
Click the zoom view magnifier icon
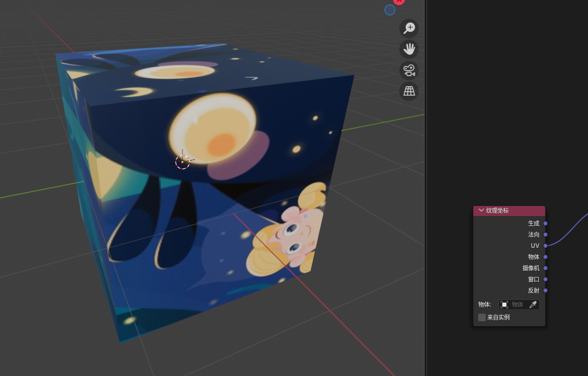409,28
